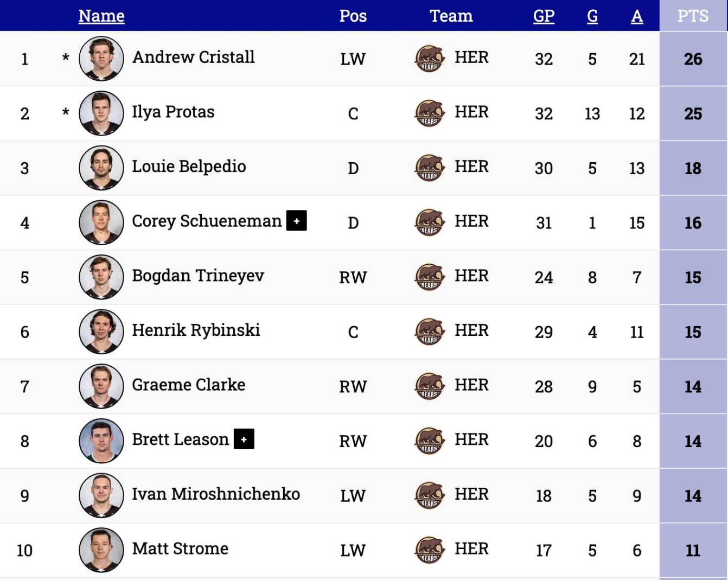The height and width of the screenshot is (580, 728).
Task: Click Matt Strome's headshot photo
Action: pos(101,550)
